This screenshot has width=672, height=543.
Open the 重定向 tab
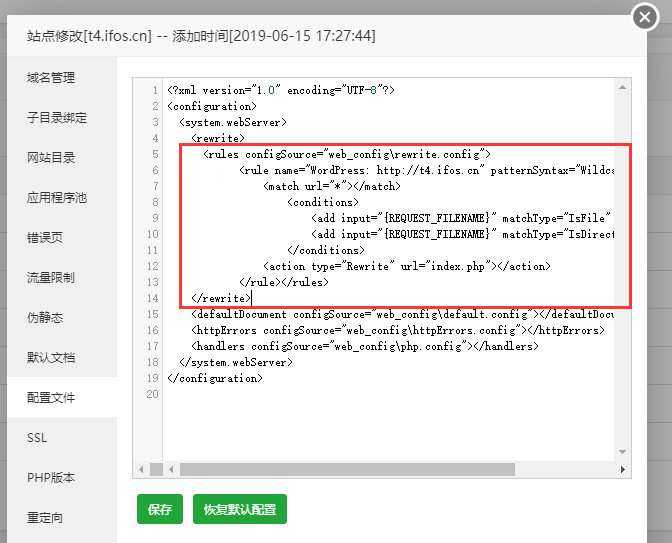click(45, 518)
